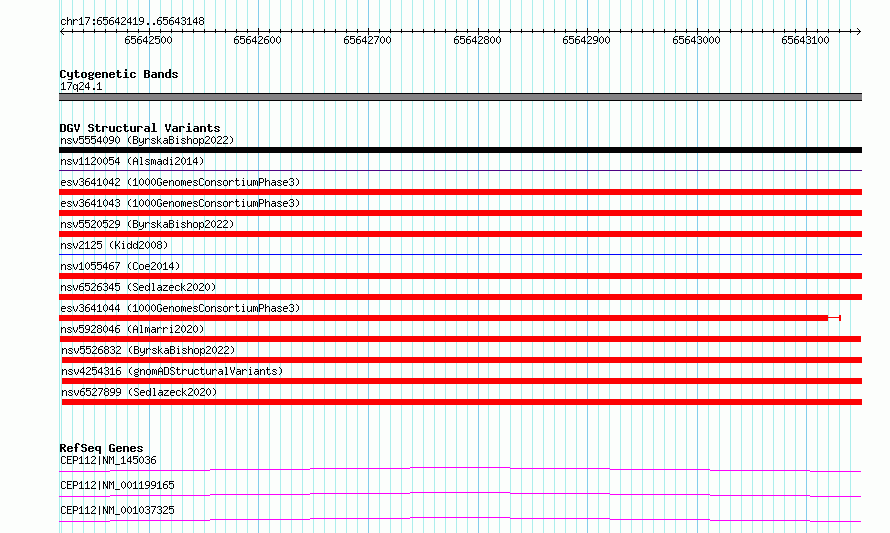Click the 65642500 ruler position label
The width and height of the screenshot is (890, 533).
point(148,40)
